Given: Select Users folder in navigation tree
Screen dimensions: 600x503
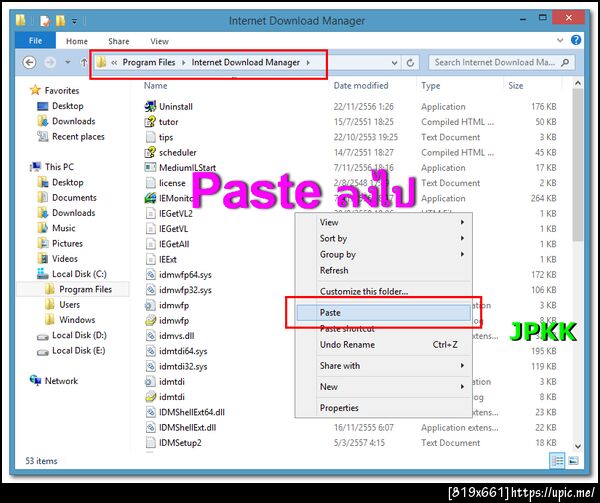Looking at the screenshot, I should pyautogui.click(x=69, y=304).
